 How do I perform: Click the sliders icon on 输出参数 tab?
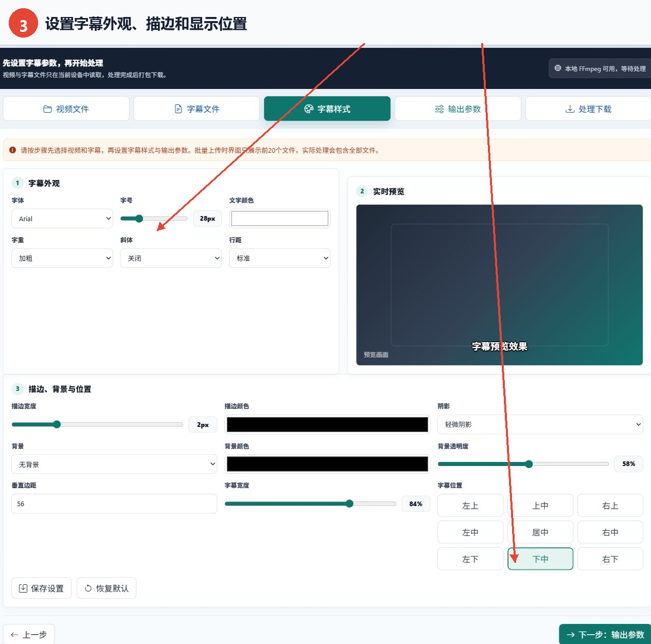439,109
